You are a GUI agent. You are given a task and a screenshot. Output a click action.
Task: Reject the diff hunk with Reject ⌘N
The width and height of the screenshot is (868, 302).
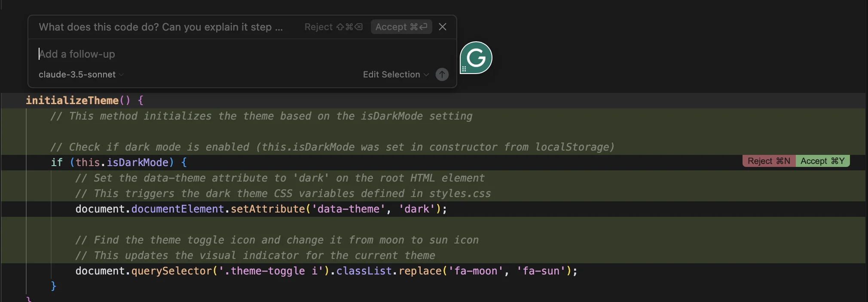point(769,161)
